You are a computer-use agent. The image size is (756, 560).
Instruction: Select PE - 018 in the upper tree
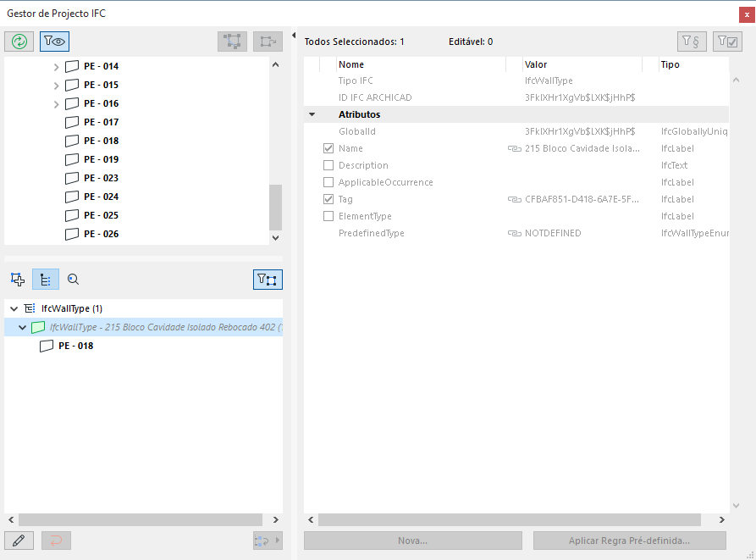click(x=102, y=141)
